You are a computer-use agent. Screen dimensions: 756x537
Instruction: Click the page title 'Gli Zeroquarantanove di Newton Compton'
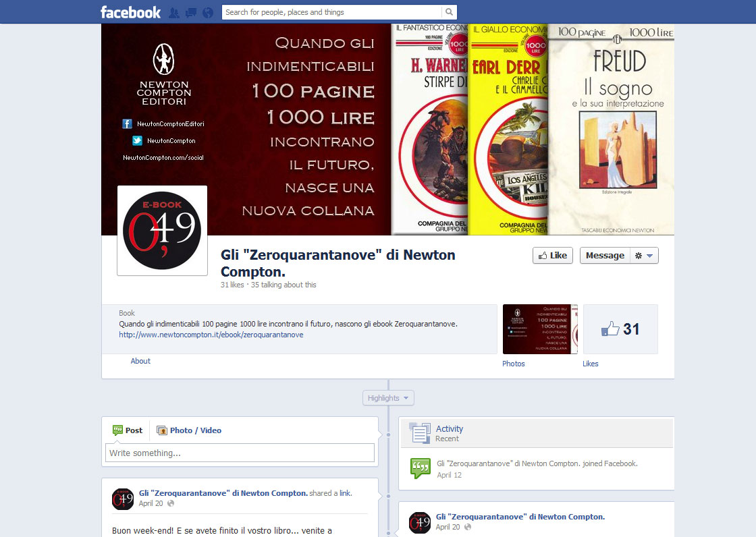point(338,263)
